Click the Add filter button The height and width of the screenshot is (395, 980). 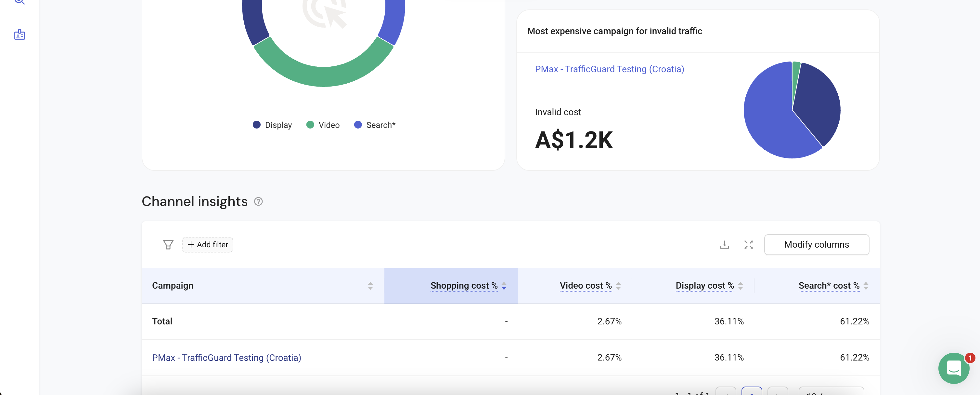pyautogui.click(x=208, y=245)
